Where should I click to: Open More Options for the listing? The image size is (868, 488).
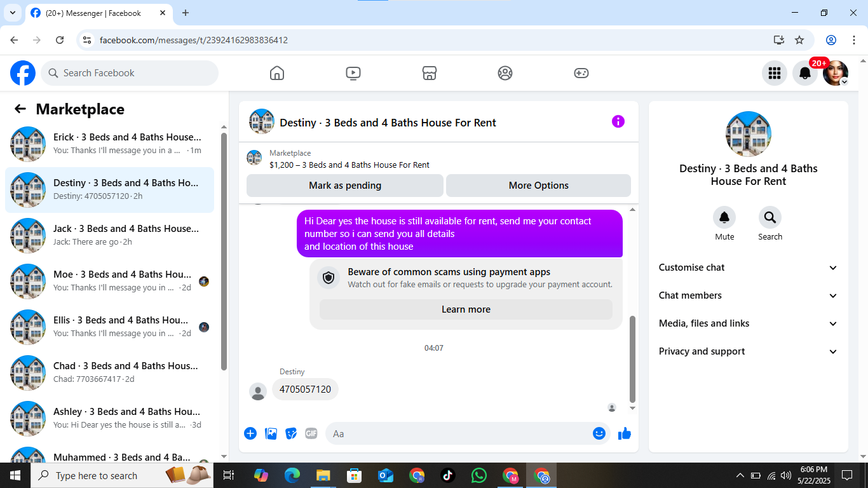click(x=539, y=186)
